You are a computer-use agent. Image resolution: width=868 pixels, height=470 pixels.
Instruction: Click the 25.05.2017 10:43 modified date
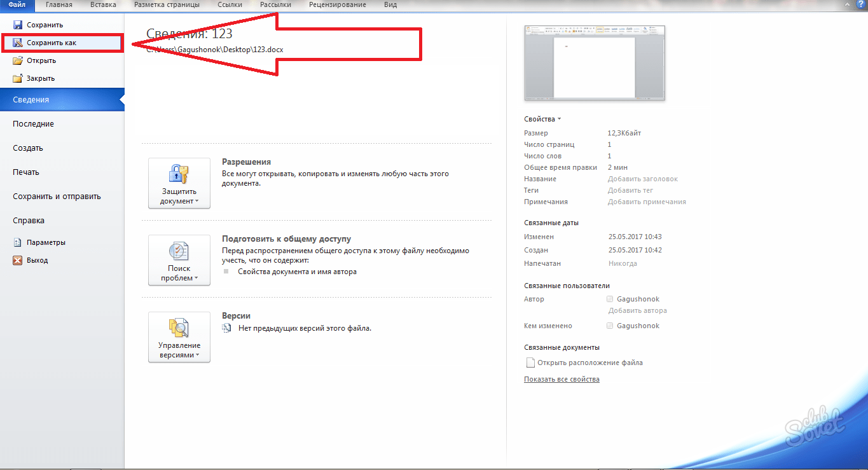pyautogui.click(x=635, y=237)
